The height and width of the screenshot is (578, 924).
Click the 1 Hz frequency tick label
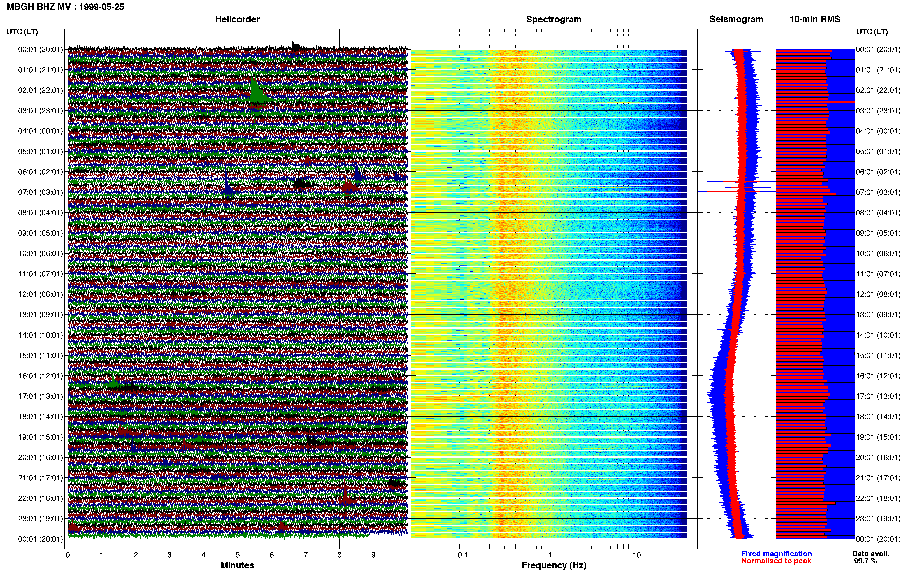coord(550,555)
